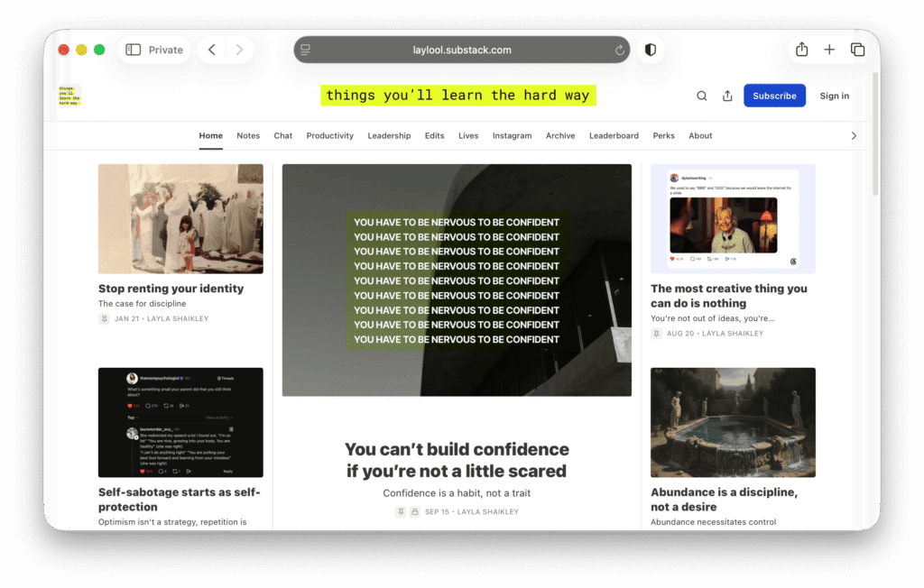Open the 'things you'll learn the hard way' title
The height and width of the screenshot is (588, 924).
click(457, 96)
